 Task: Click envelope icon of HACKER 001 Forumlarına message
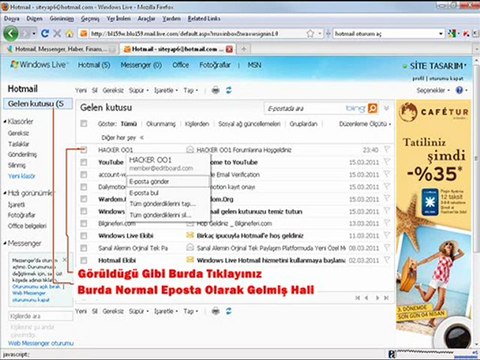(x=190, y=150)
